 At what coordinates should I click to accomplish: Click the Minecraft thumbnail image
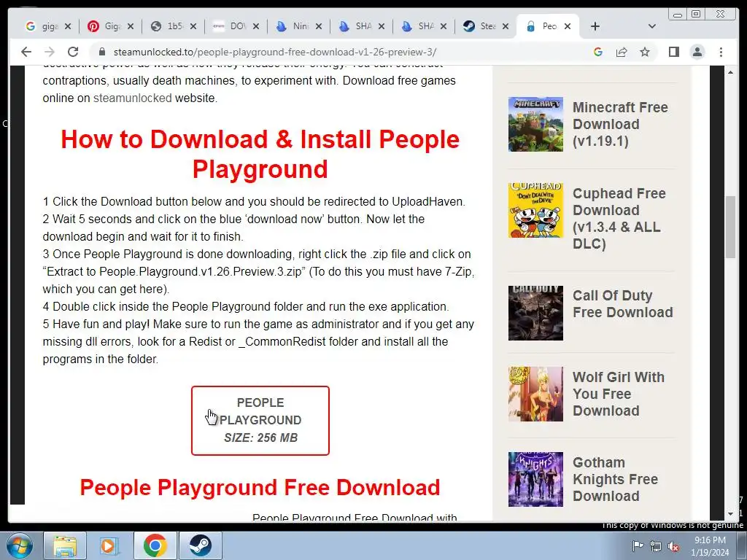coord(535,124)
